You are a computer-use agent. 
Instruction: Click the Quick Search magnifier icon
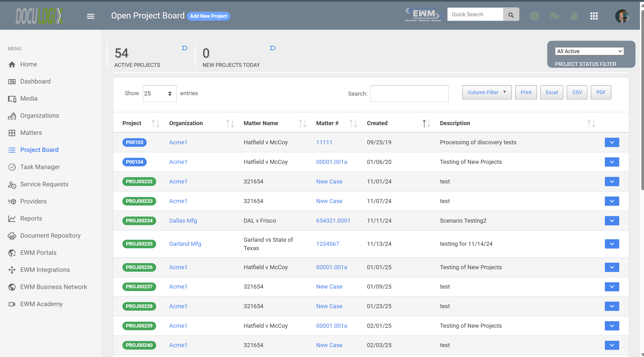tap(511, 14)
